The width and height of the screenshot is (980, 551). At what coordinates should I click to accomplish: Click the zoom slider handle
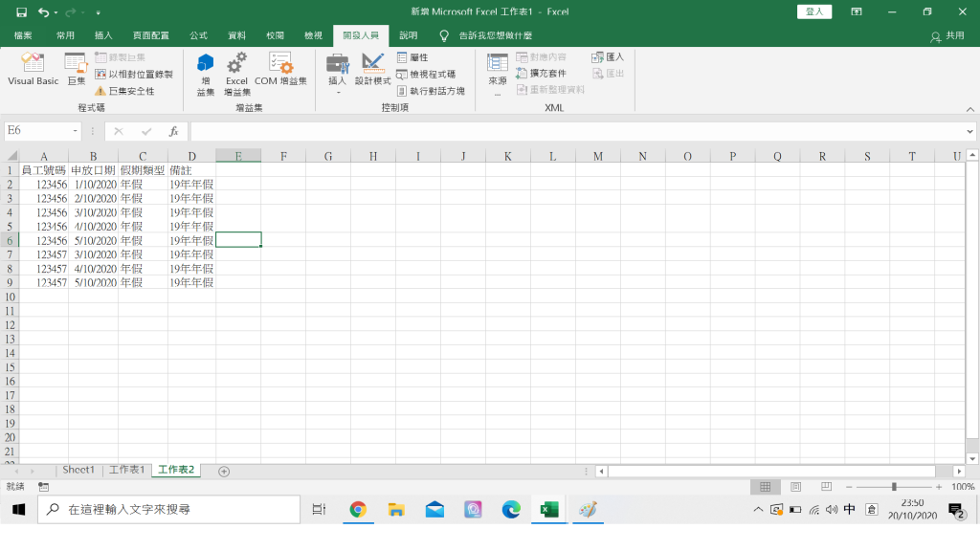point(894,487)
